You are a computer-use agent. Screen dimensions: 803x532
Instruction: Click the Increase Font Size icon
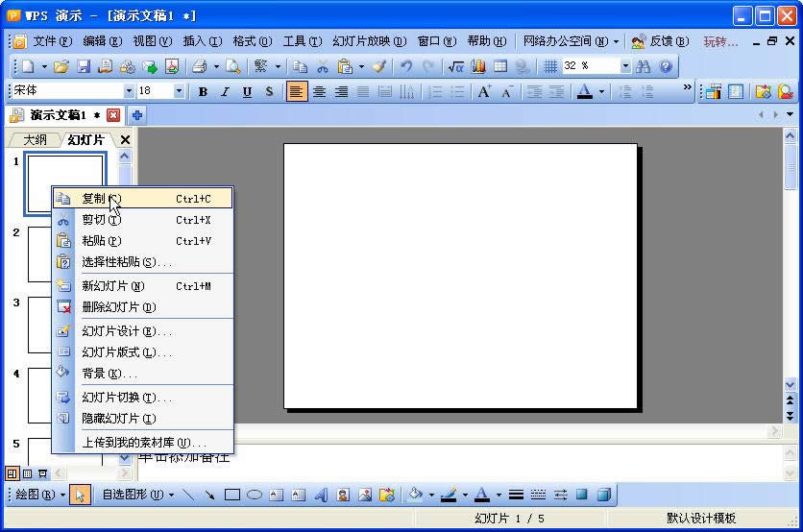click(484, 91)
